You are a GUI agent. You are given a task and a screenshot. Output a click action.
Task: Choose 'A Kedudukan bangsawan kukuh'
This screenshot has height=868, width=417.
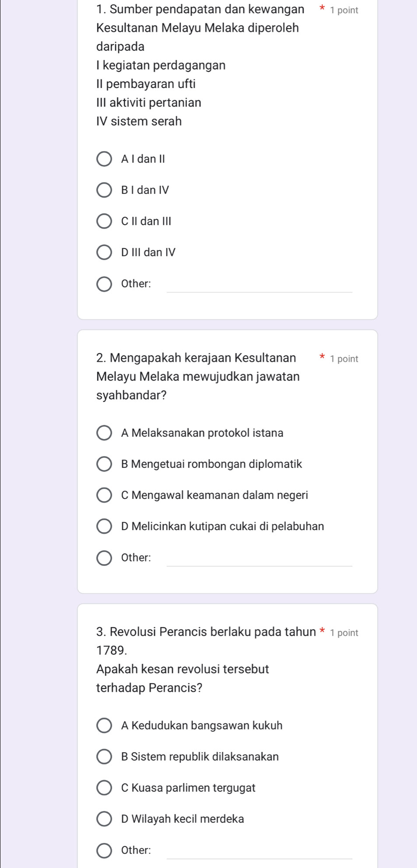[104, 726]
